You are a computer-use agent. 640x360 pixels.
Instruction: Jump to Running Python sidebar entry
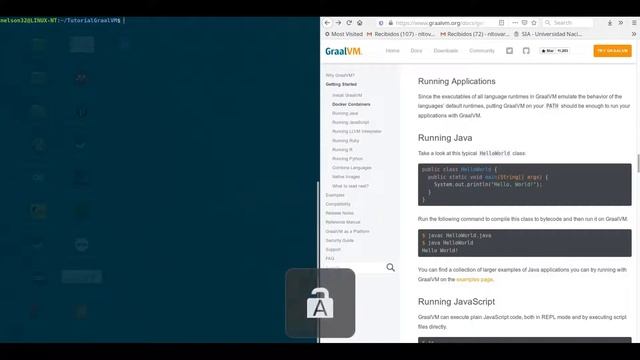coord(347,159)
